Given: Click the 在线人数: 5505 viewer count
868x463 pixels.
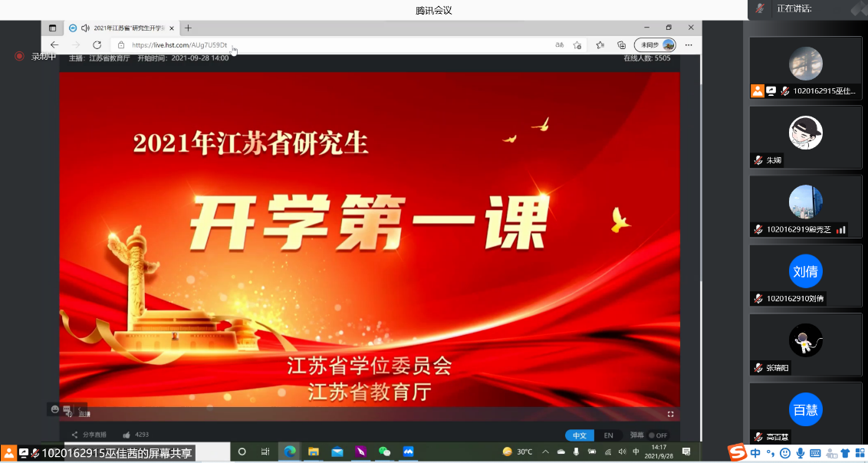Looking at the screenshot, I should (x=646, y=57).
